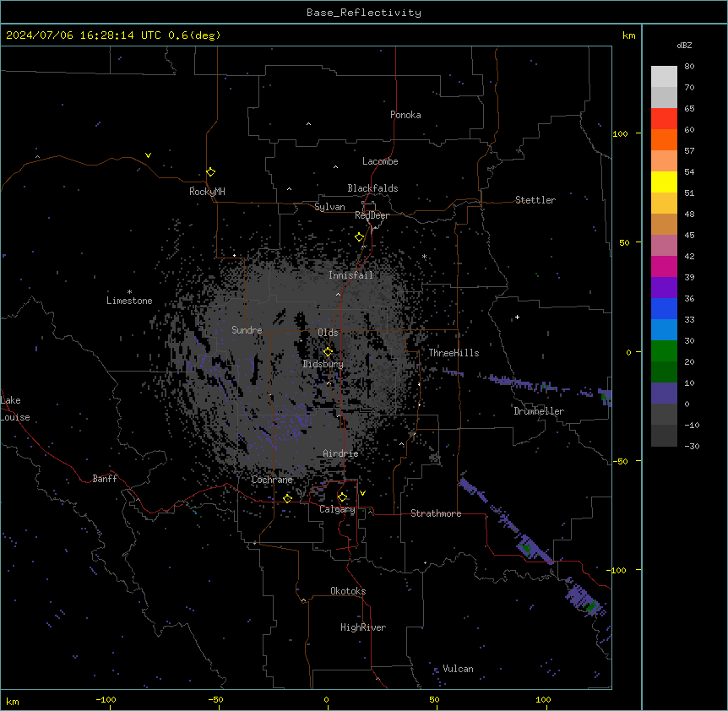Click the Strathmore label
Viewport: 728px width, 711px height.
pos(436,513)
